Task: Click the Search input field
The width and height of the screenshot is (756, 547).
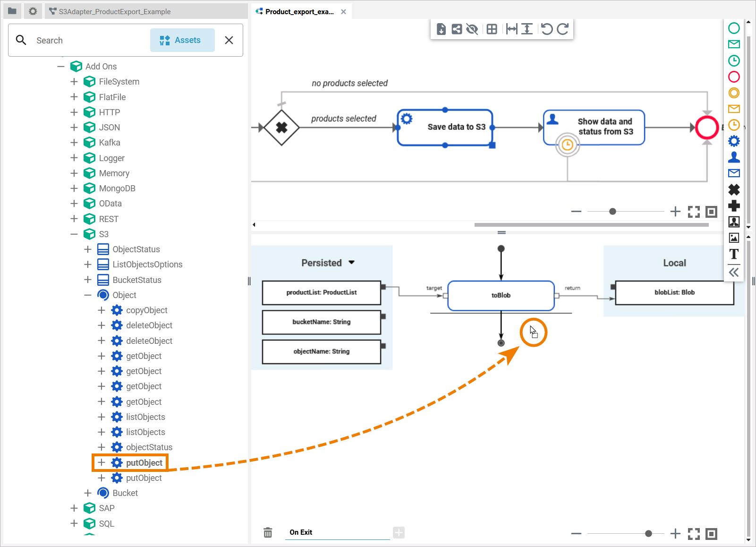Action: pyautogui.click(x=90, y=41)
